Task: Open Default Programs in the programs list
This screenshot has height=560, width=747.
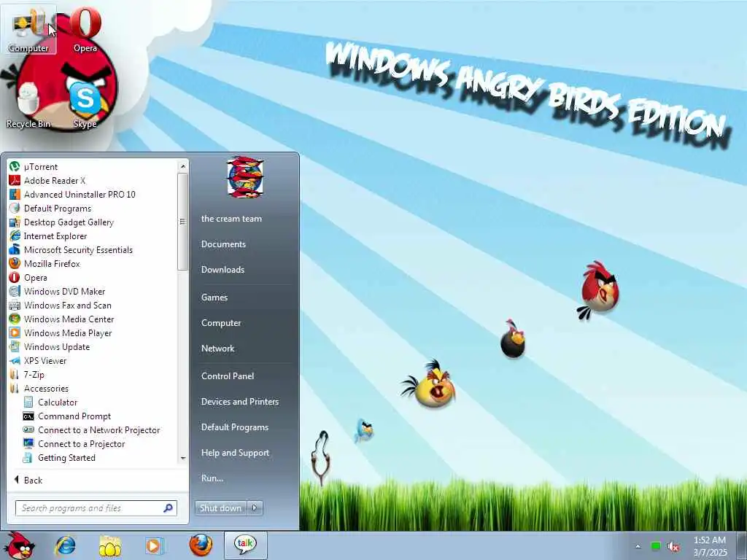Action: (50, 208)
